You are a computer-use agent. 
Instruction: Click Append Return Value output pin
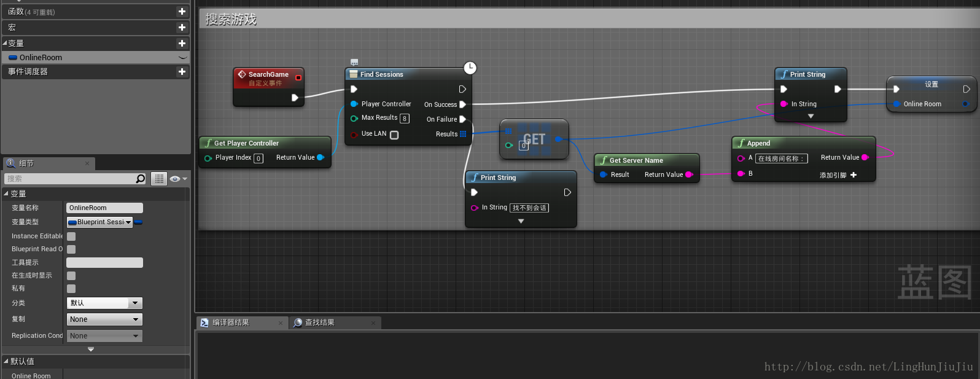coord(865,157)
